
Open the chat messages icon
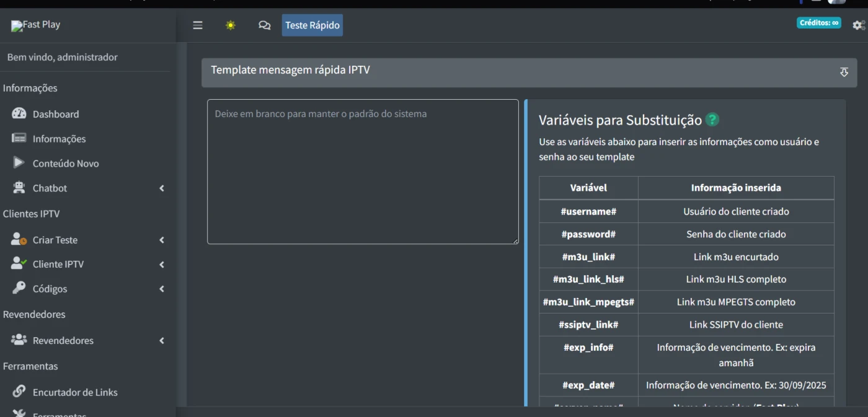pyautogui.click(x=265, y=25)
